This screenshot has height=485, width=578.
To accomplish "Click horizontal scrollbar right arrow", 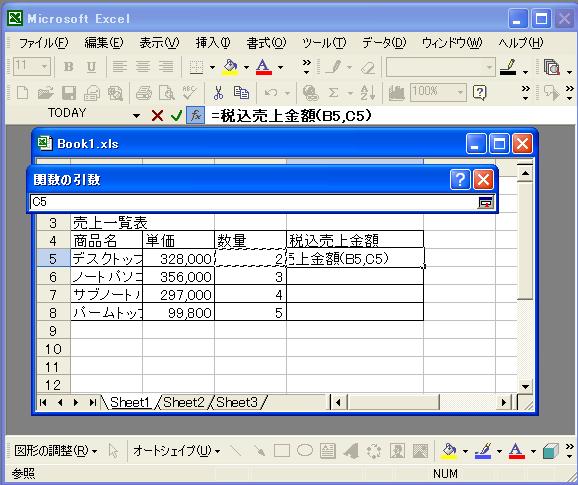I will pyautogui.click(x=504, y=402).
